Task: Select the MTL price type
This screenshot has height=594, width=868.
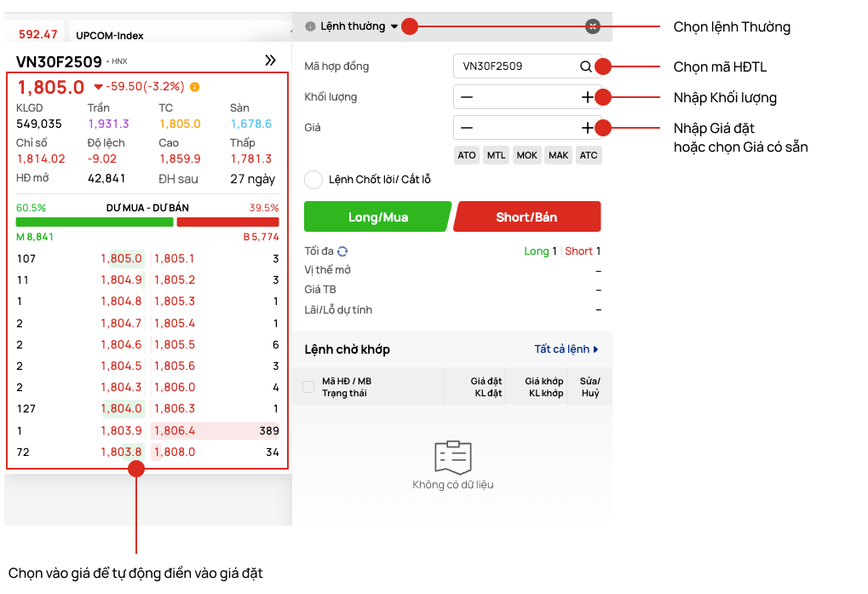Action: 497,155
